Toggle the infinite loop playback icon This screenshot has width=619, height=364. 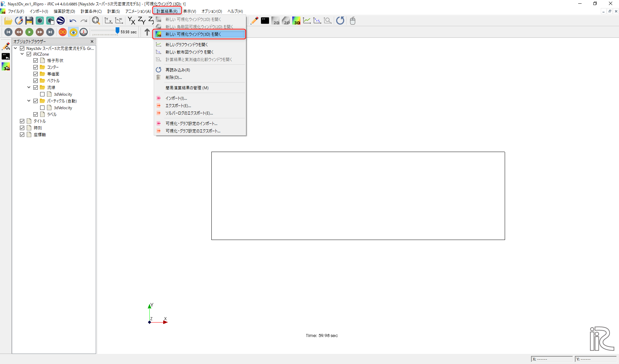(63, 32)
